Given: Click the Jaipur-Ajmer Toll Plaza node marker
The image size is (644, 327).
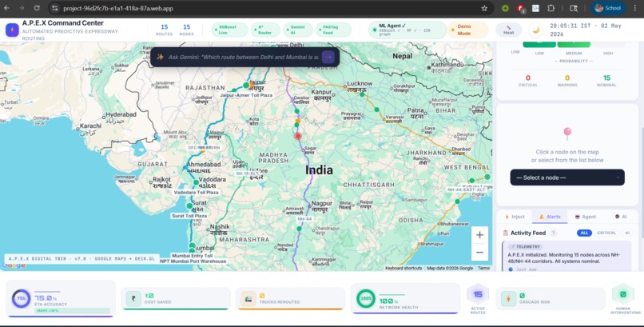Looking at the screenshot, I should point(246,85).
